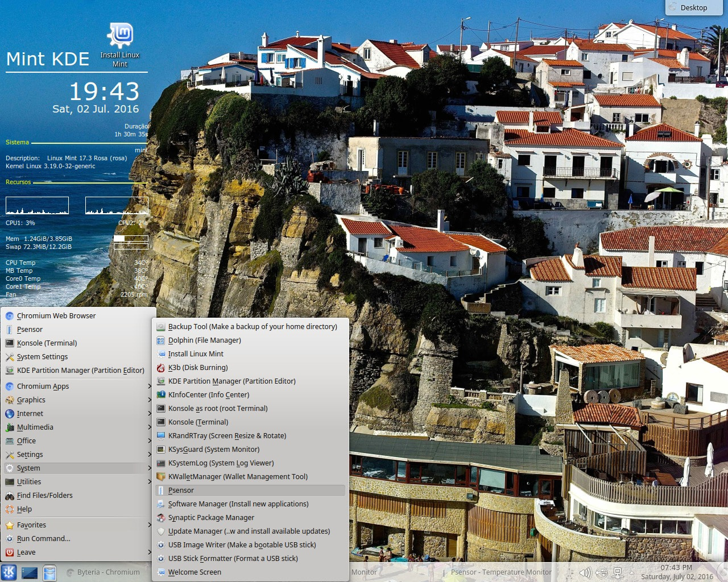Viewport: 728px width, 582px height.
Task: Open the KDE application launcher button
Action: coord(9,572)
